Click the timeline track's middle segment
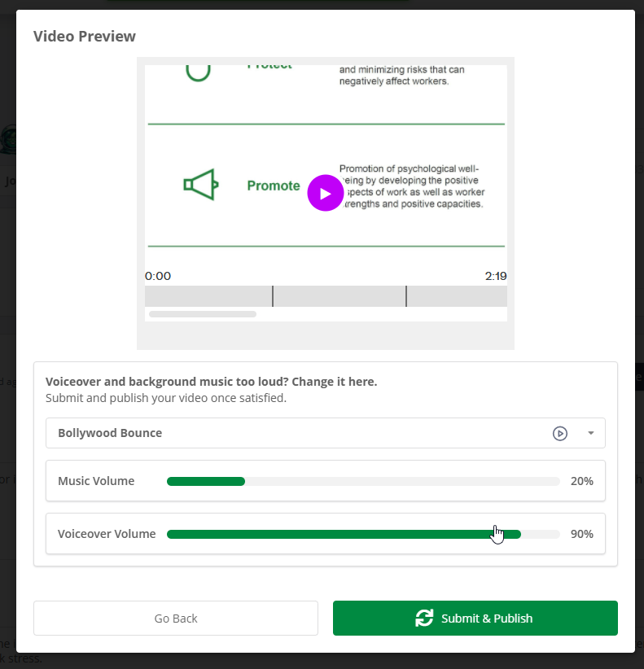 (340, 296)
